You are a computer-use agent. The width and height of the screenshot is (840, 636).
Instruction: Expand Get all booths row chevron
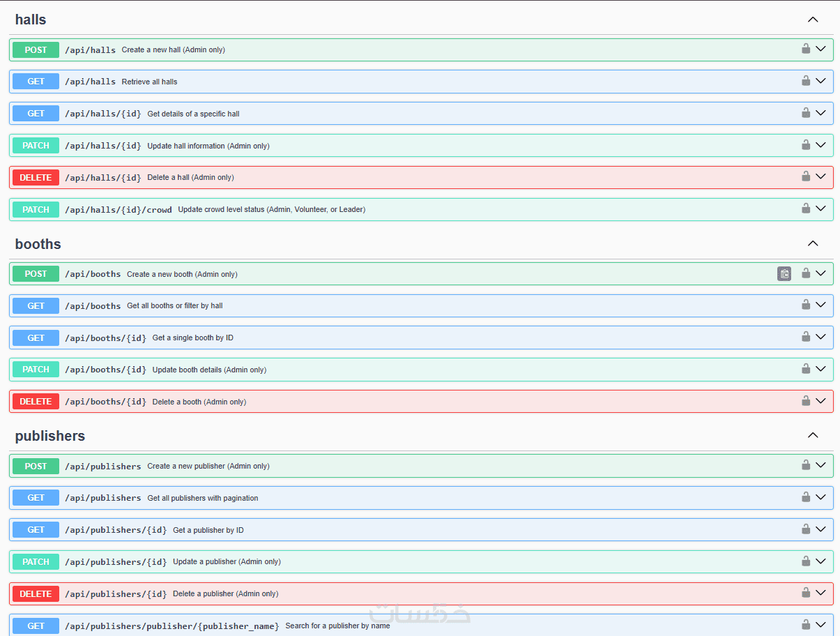coord(820,305)
